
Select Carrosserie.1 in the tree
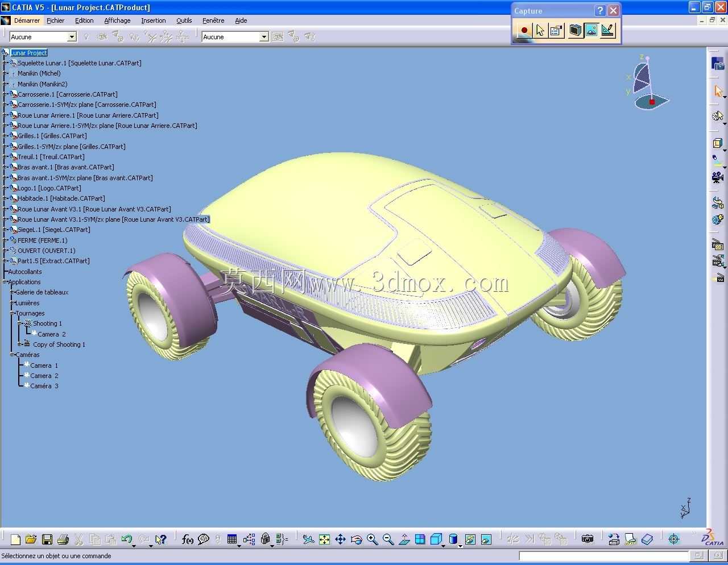tap(67, 94)
